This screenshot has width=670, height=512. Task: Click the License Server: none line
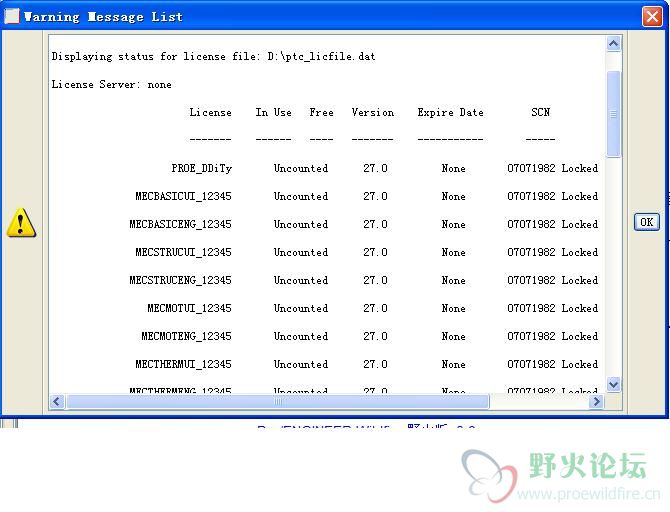pos(112,85)
